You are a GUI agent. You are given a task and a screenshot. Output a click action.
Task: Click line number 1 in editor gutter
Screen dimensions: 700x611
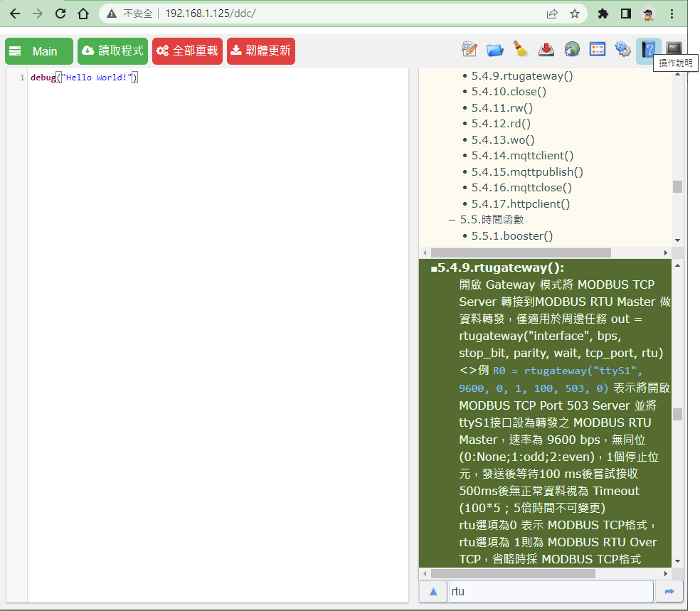pos(22,78)
